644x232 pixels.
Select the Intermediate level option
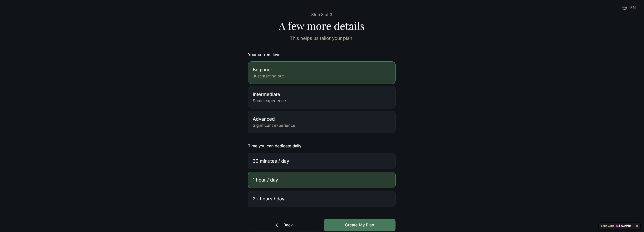(x=322, y=97)
